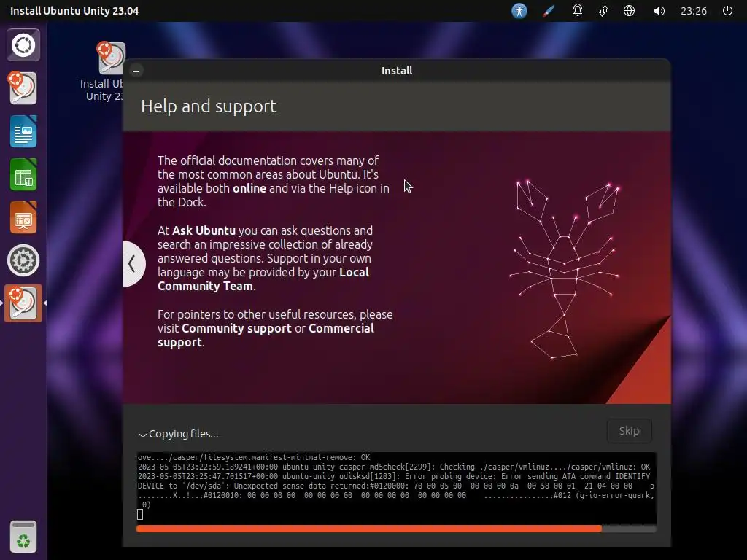Open the network connection indicator
The width and height of the screenshot is (747, 560).
pyautogui.click(x=603, y=10)
